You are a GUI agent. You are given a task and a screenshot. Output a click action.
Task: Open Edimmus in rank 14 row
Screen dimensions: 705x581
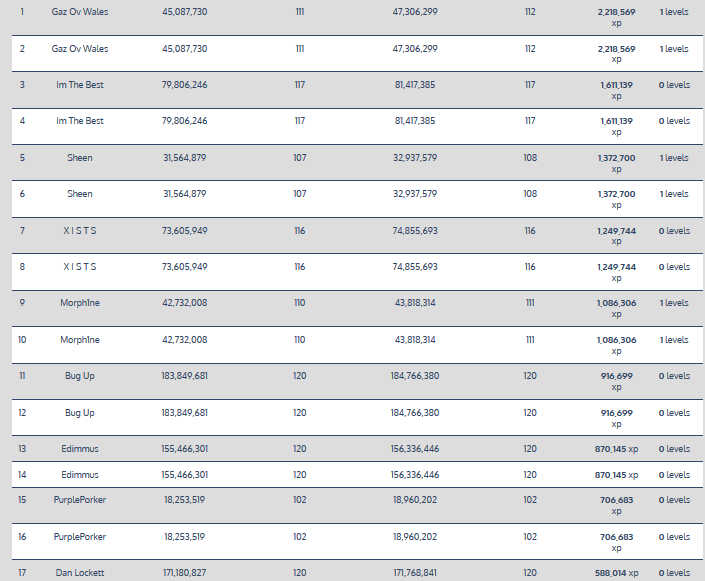point(80,475)
